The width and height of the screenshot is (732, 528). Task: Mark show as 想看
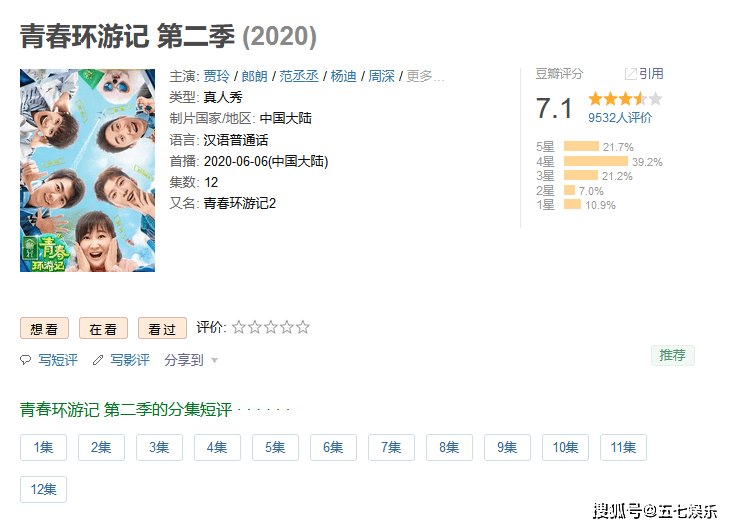tap(44, 328)
